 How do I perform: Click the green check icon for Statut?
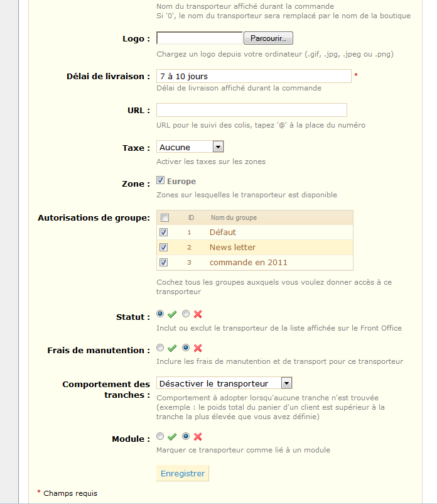[172, 314]
